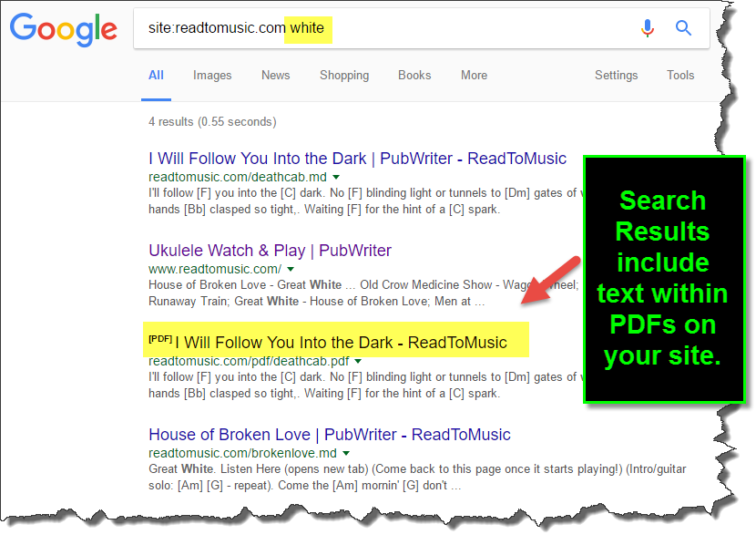This screenshot has height=545, width=756.
Task: Open the Shopping tab
Action: tap(344, 76)
